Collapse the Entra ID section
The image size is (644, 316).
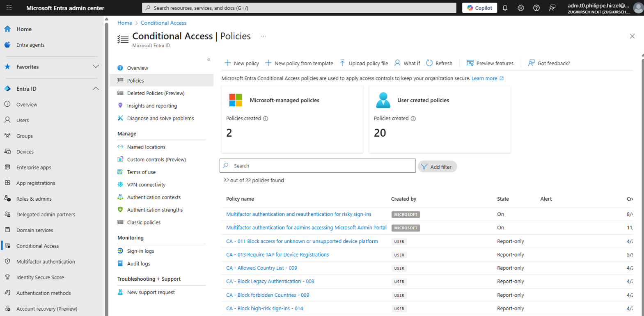[96, 89]
